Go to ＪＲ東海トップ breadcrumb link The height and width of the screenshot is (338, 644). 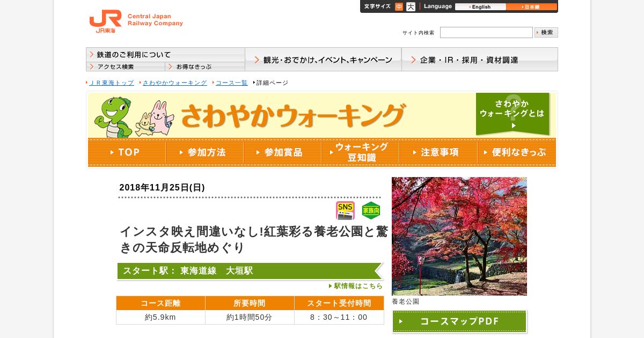[x=111, y=83]
